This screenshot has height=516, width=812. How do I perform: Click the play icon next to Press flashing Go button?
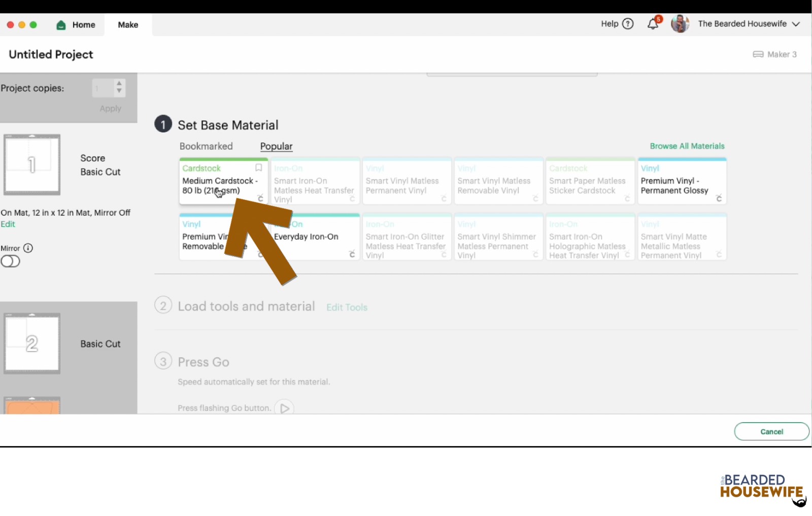284,408
